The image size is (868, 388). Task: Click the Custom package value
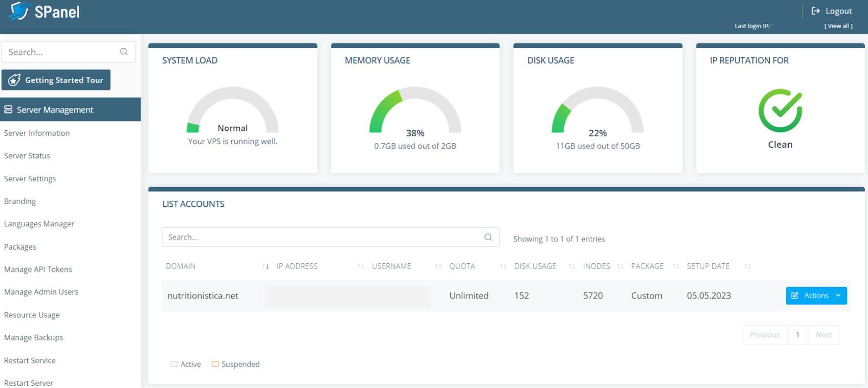click(x=647, y=296)
